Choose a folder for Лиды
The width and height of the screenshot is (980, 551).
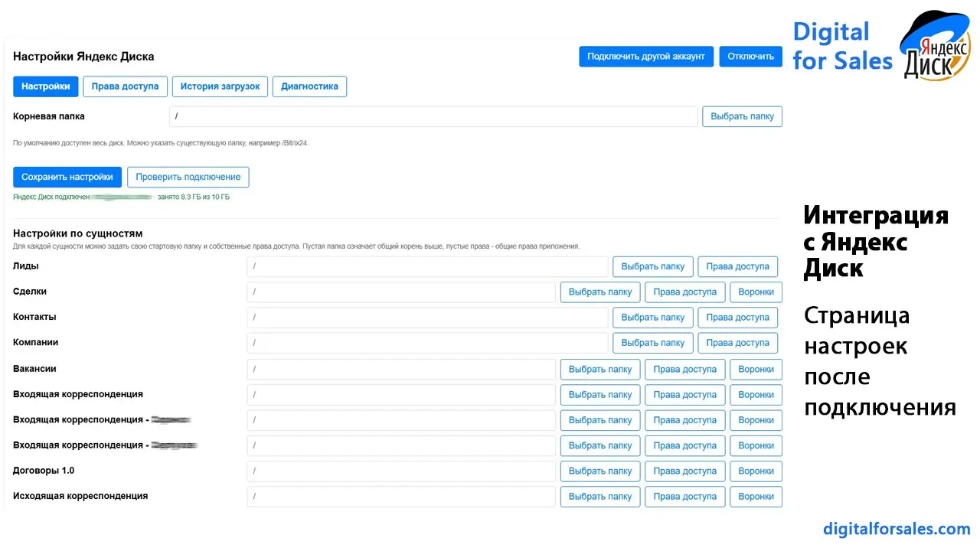tap(653, 266)
